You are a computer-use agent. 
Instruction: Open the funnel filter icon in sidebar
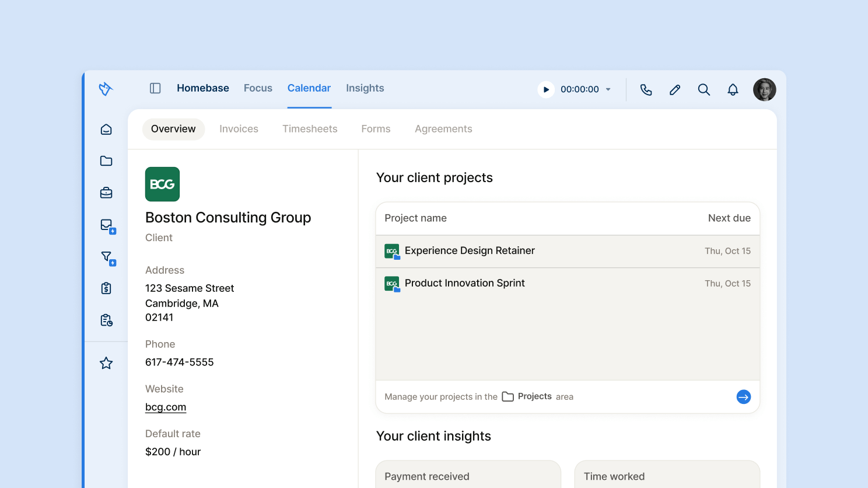click(108, 258)
